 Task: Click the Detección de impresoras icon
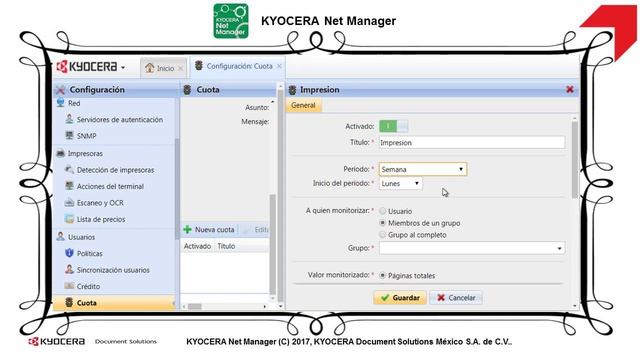pyautogui.click(x=69, y=169)
